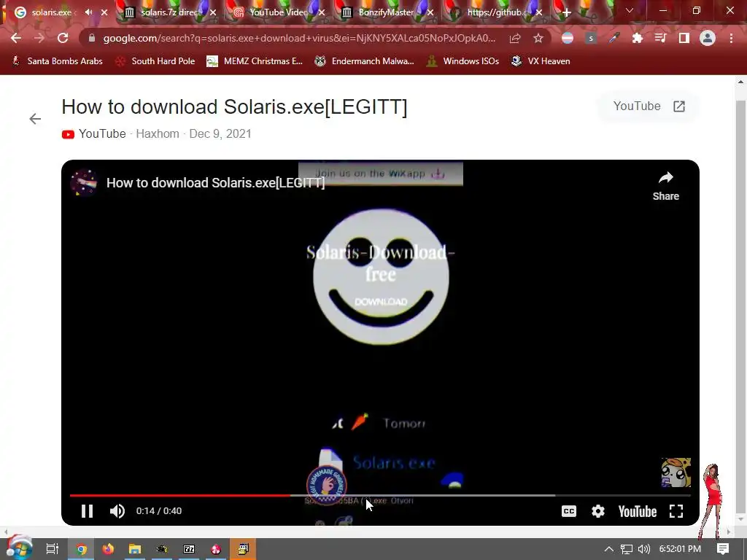Open the VX Heaven bookmark
The image size is (747, 560).
[541, 61]
